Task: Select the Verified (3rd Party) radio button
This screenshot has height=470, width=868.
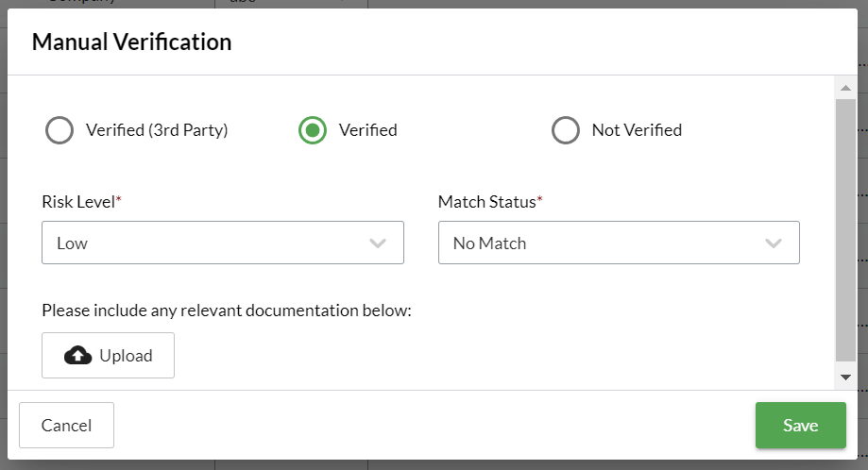Action: click(x=60, y=130)
